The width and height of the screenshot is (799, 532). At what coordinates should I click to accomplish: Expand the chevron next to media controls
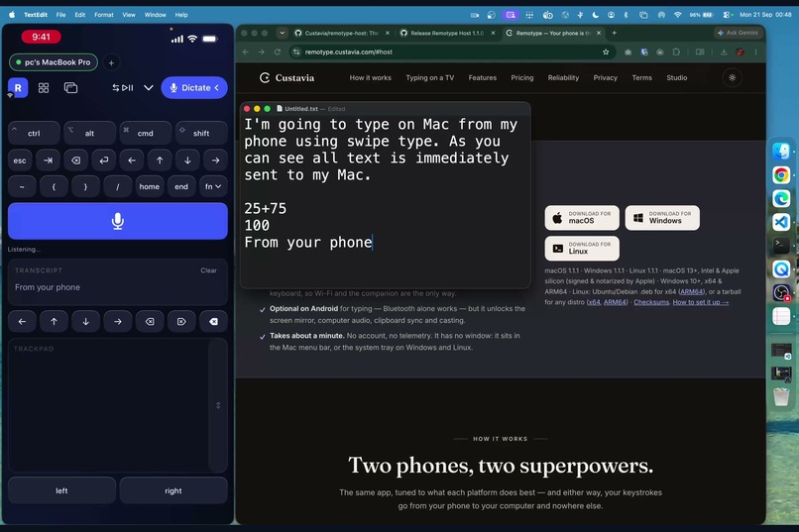(x=149, y=87)
